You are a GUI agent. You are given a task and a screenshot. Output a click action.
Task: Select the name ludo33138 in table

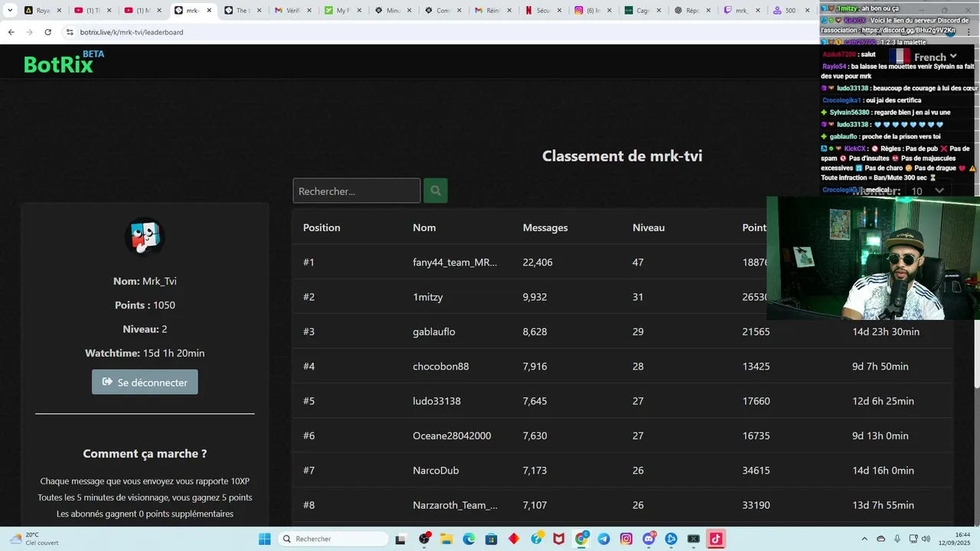436,401
